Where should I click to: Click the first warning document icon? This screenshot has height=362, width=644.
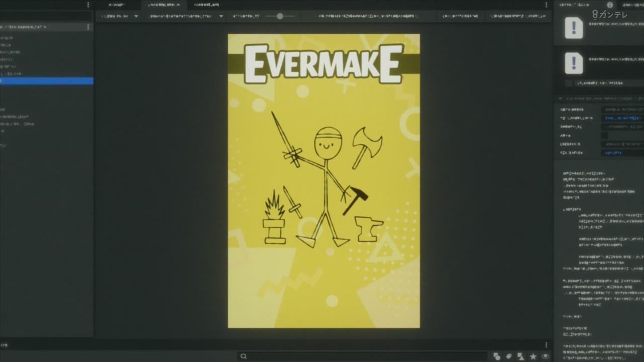coord(574,28)
